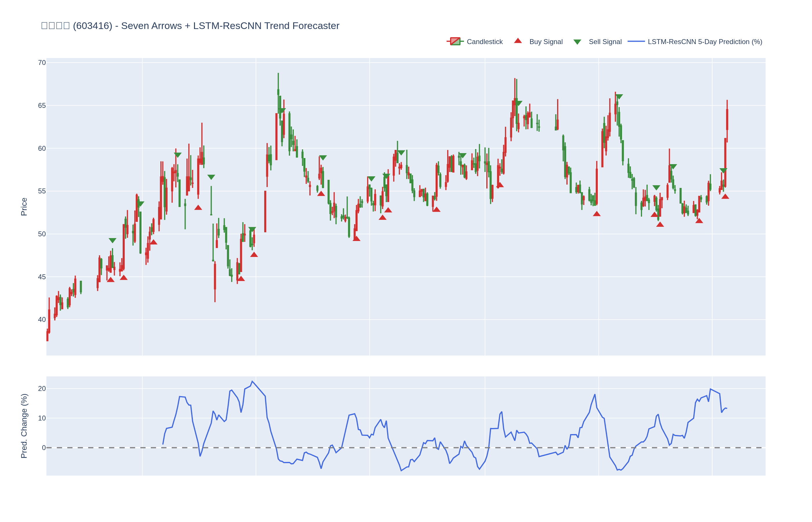Image resolution: width=812 pixels, height=522 pixels.
Task: Click the rightmost green sell signal marker
Action: click(x=723, y=171)
